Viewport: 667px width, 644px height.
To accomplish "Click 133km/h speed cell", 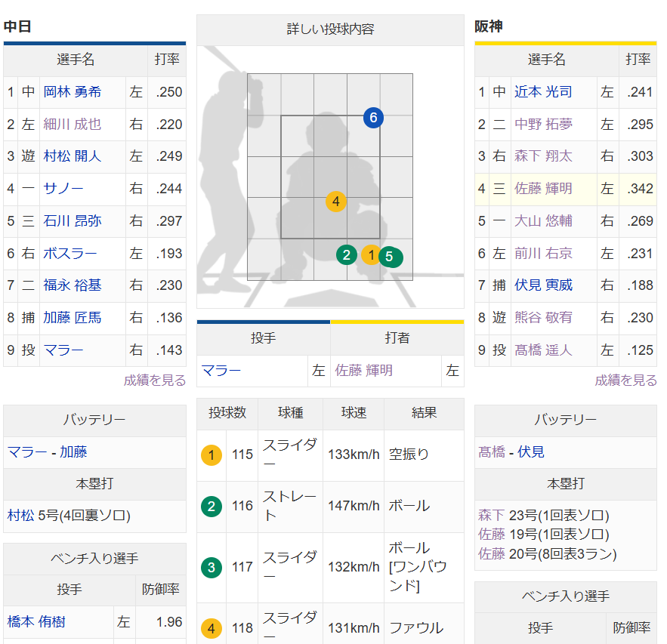I will click(354, 454).
